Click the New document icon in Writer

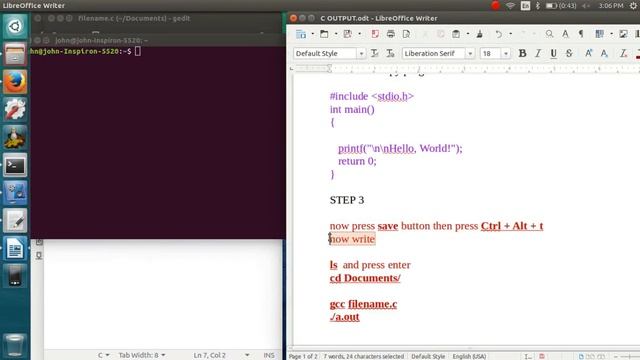301,34
